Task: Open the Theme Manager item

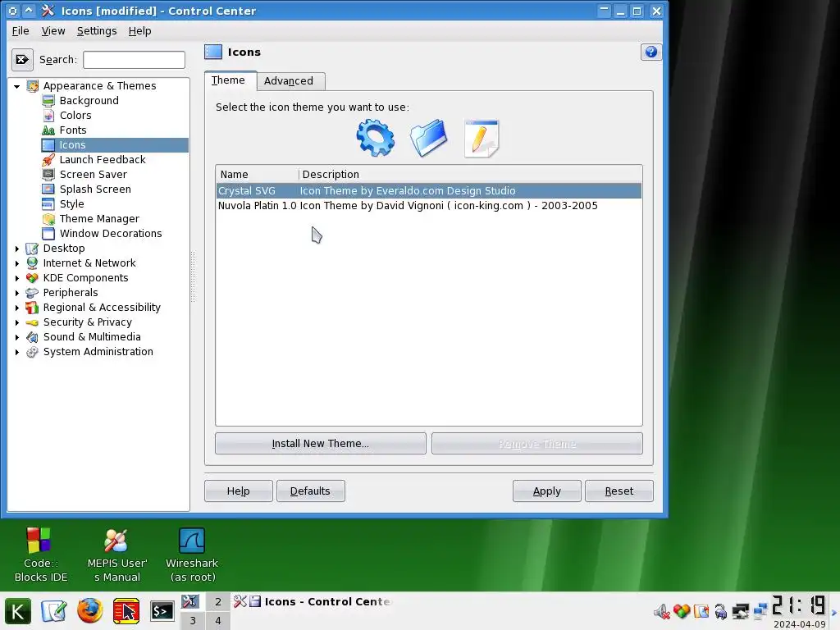Action: pos(99,218)
